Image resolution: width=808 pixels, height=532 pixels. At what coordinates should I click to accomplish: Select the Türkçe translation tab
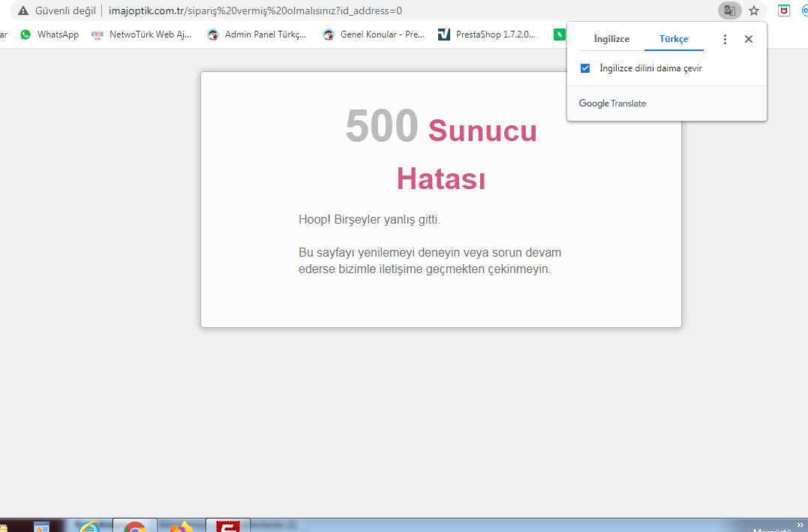pyautogui.click(x=674, y=39)
